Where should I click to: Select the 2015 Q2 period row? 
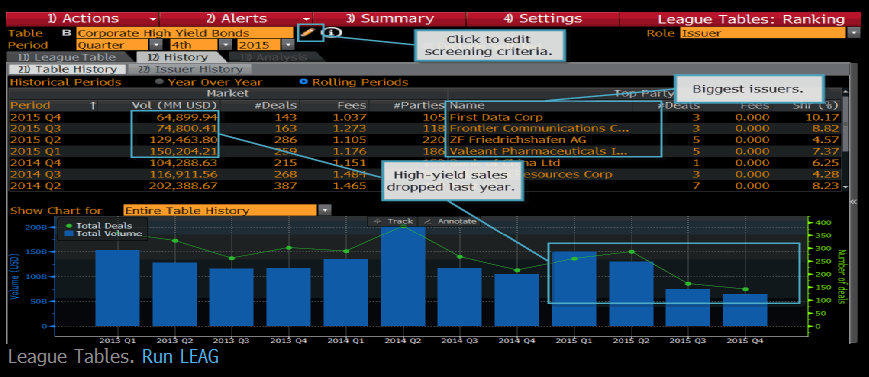425,140
